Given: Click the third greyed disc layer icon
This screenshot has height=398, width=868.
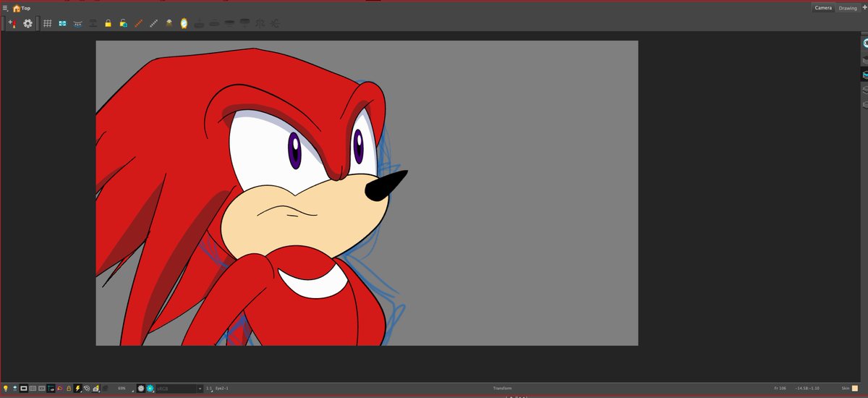Looking at the screenshot, I should tap(229, 23).
